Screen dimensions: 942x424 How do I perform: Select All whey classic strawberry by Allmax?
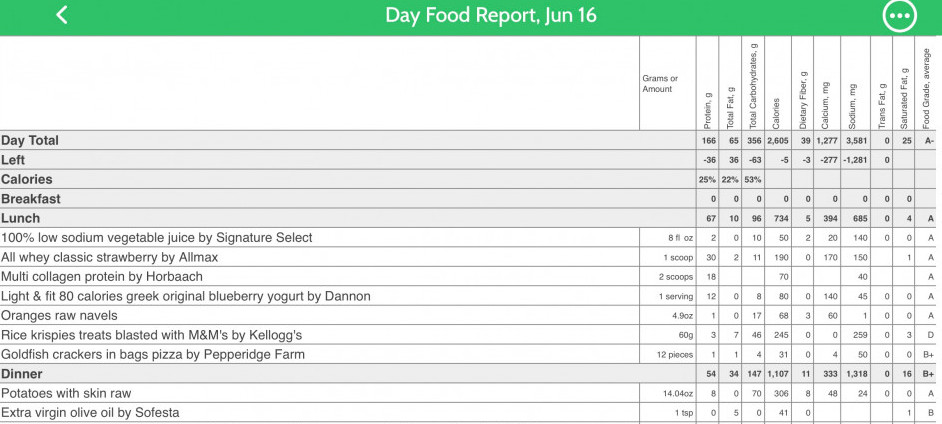[471, 257]
